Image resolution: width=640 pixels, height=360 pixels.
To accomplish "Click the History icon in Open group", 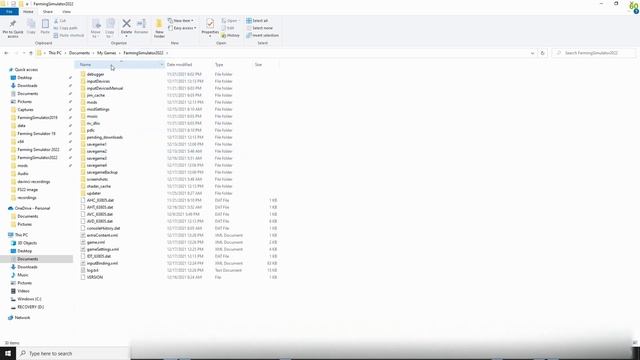I will [x=224, y=36].
